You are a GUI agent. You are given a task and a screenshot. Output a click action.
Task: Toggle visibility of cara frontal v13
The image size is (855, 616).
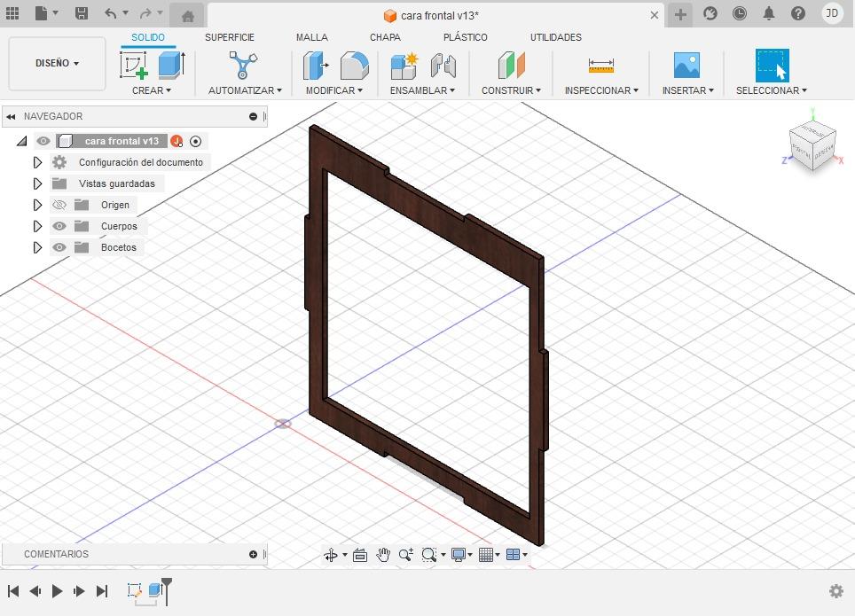click(x=43, y=141)
